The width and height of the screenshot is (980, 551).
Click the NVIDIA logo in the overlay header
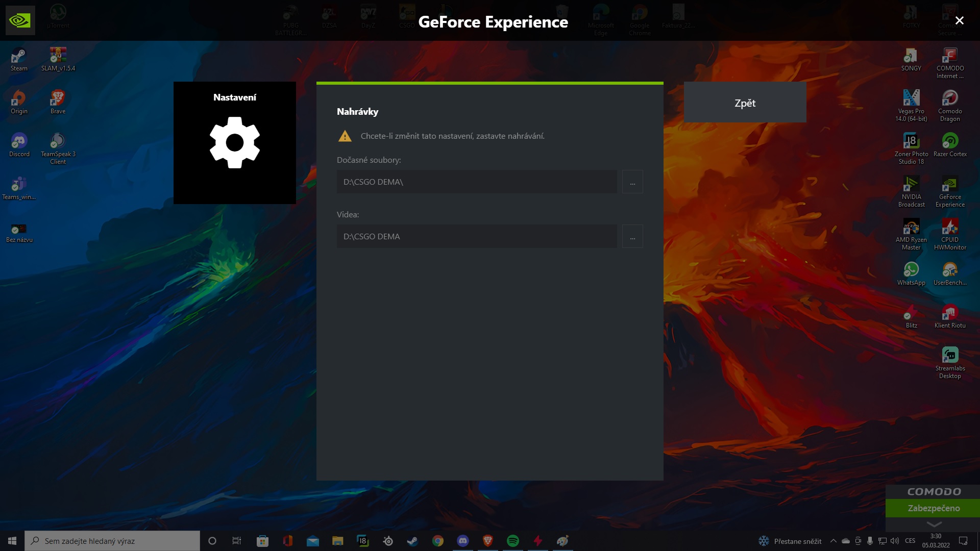pyautogui.click(x=20, y=20)
